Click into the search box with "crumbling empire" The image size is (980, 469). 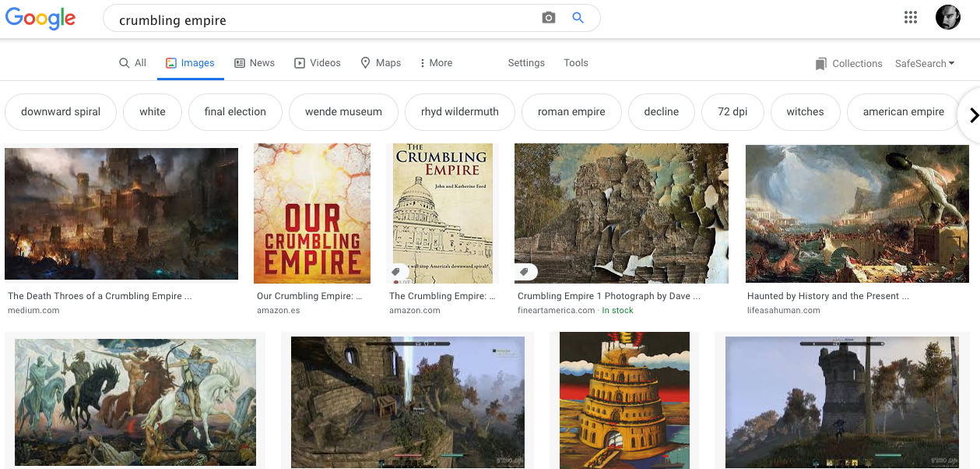[x=327, y=20]
